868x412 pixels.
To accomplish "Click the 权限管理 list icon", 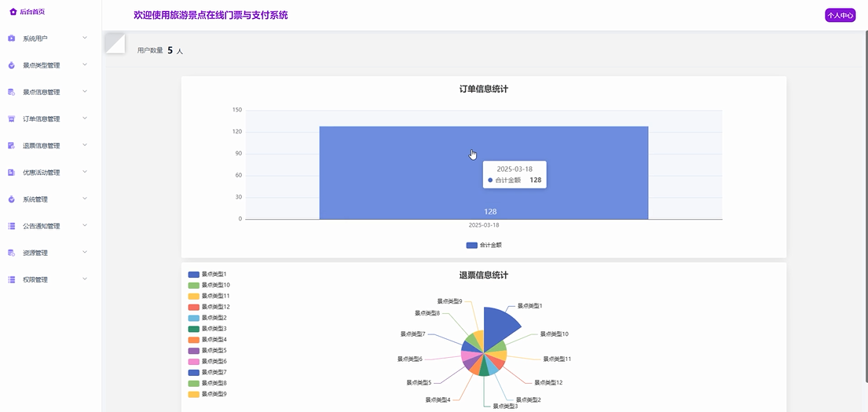I will pyautogui.click(x=12, y=280).
